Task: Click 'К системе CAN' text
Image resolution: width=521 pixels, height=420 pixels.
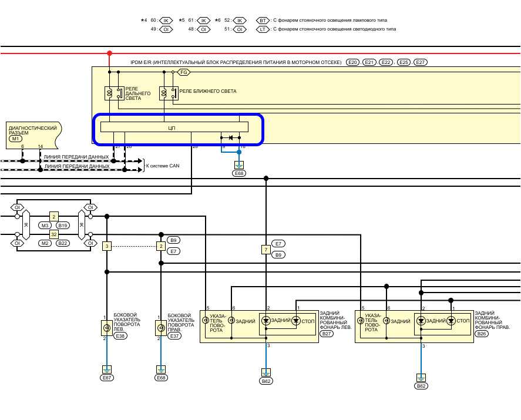Action: (x=163, y=166)
